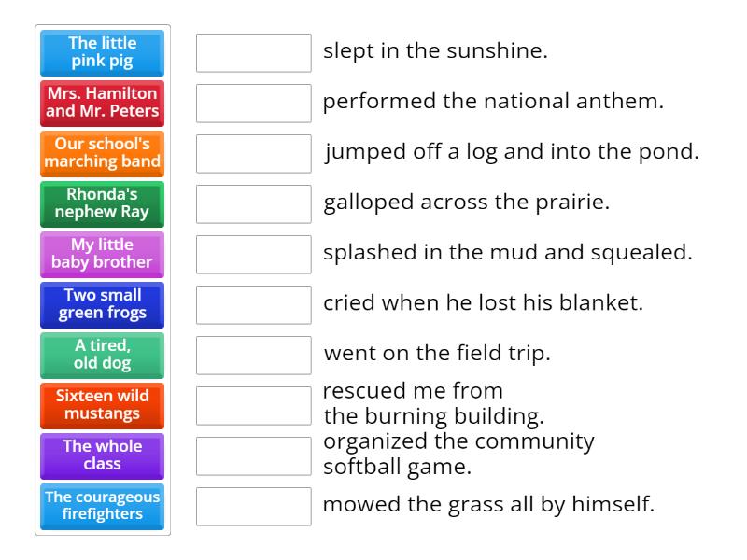Select the 'A tired, old dog' tile
This screenshot has width=747, height=560.
(103, 356)
